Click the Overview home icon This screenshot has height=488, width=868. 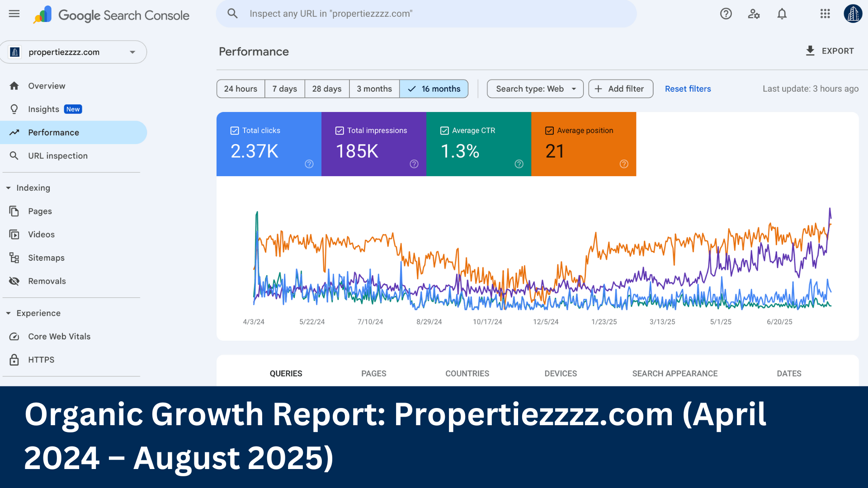[14, 86]
